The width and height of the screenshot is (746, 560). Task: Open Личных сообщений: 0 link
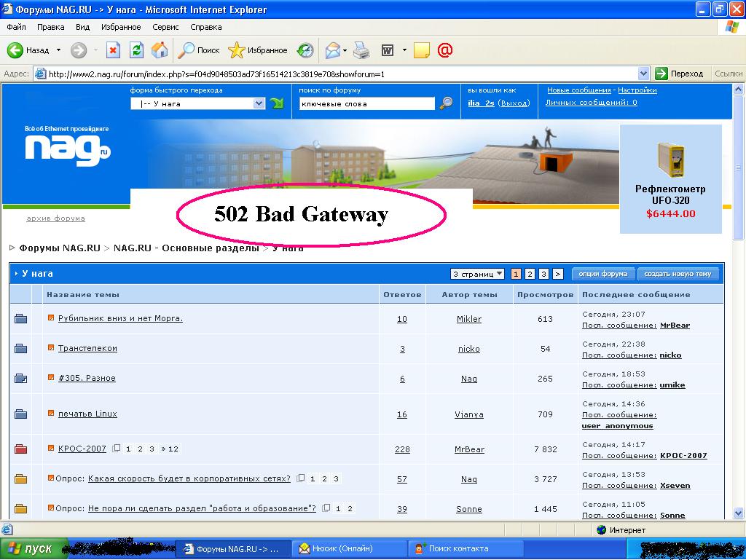(x=591, y=102)
